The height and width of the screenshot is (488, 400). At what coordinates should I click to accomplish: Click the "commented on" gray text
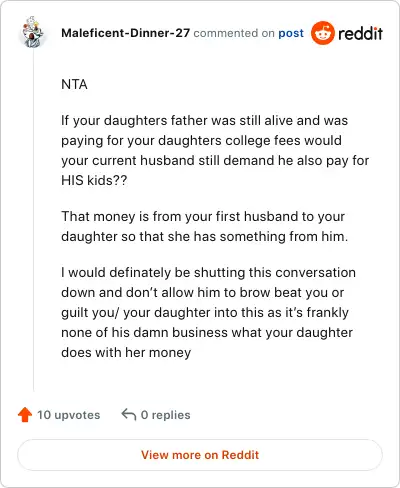tap(234, 33)
